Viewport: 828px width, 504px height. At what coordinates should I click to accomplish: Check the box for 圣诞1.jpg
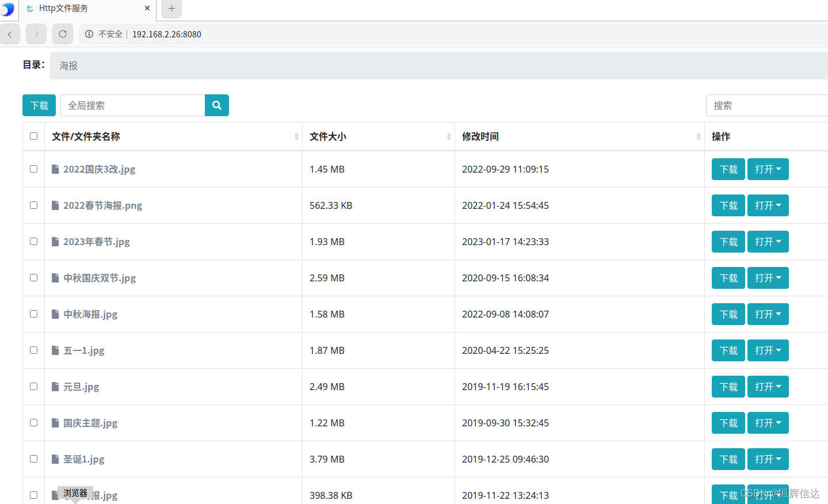point(33,459)
